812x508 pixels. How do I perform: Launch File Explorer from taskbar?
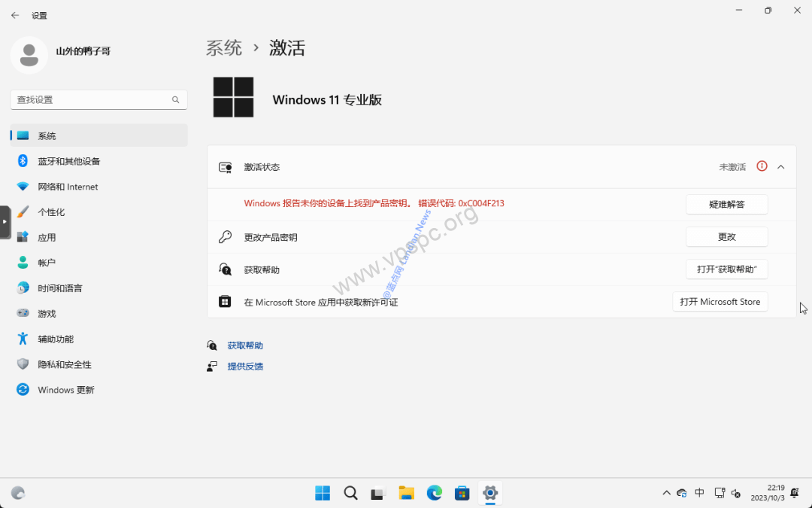click(407, 493)
